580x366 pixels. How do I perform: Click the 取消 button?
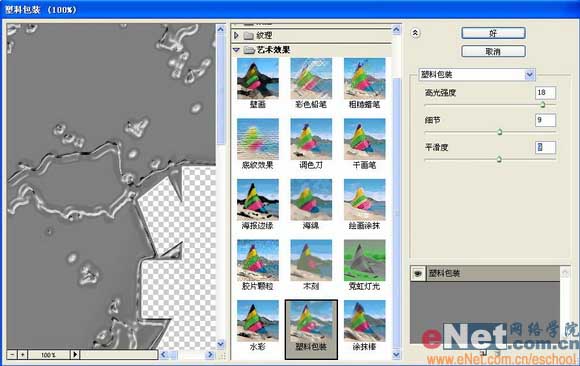[493, 51]
